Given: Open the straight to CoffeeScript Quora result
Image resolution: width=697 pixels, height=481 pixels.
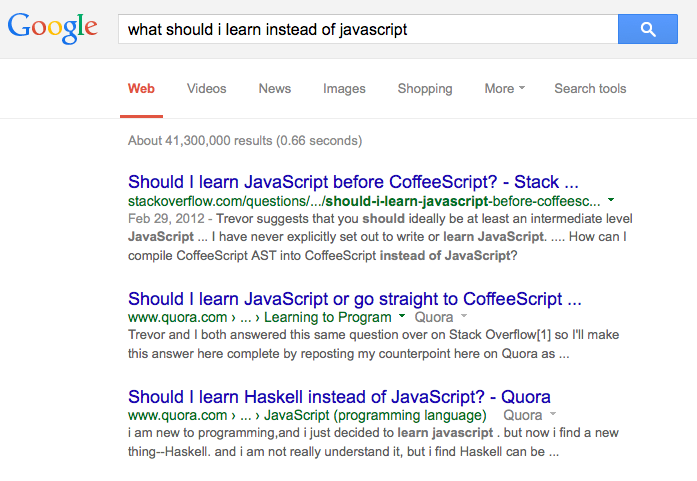Looking at the screenshot, I should 355,299.
